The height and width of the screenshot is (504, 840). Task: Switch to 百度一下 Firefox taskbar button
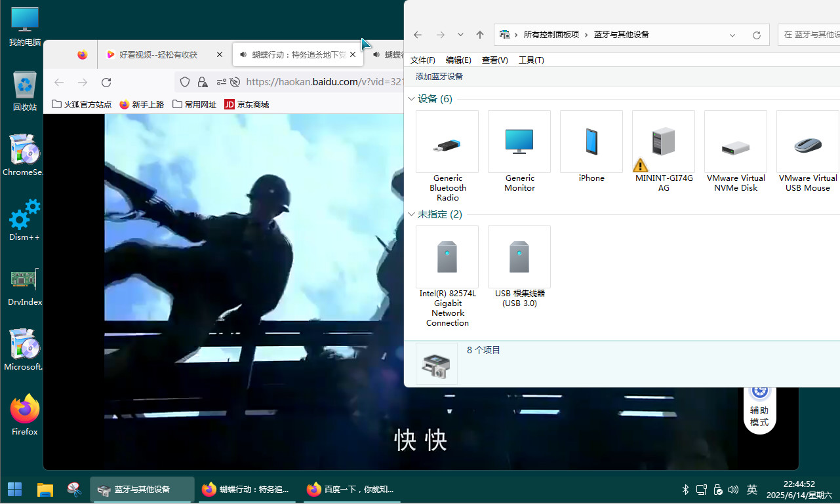[352, 489]
